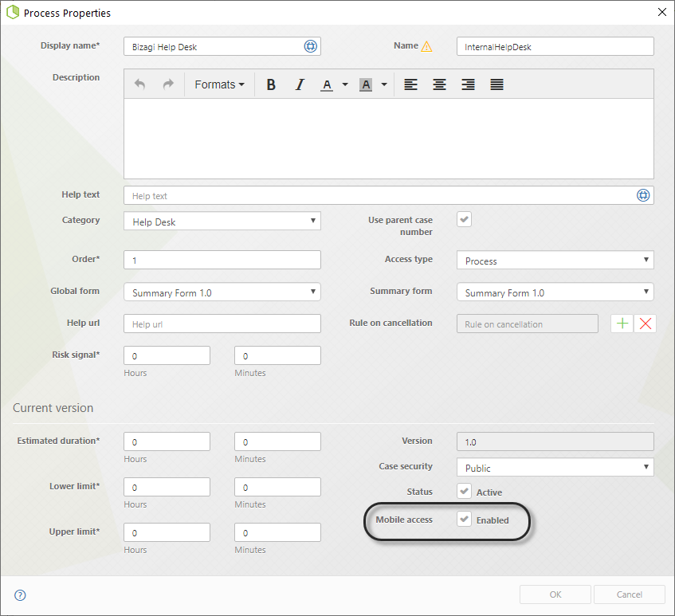Toggle Use parent case number checkbox
The width and height of the screenshot is (675, 616).
tap(464, 219)
